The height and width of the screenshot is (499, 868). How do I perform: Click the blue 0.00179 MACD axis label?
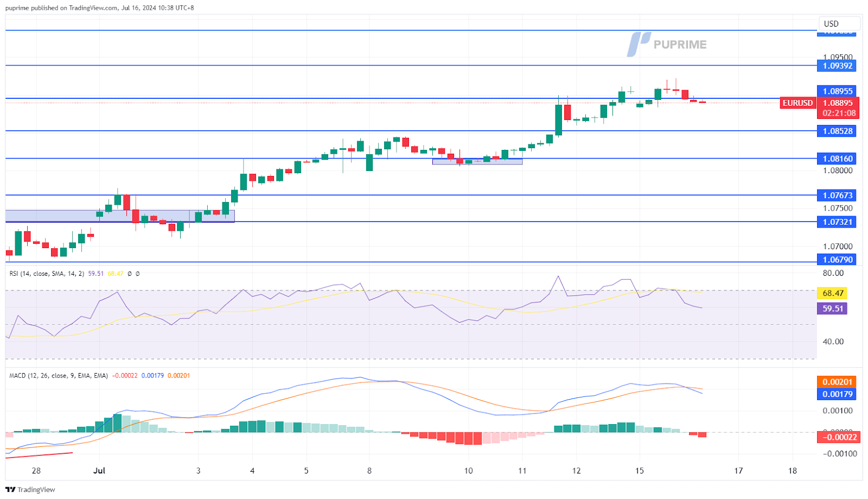tap(837, 394)
